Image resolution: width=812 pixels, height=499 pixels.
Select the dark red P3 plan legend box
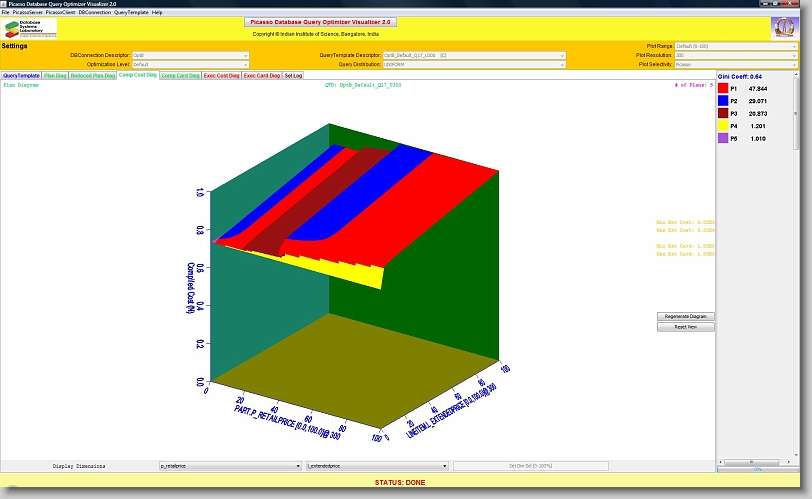724,114
